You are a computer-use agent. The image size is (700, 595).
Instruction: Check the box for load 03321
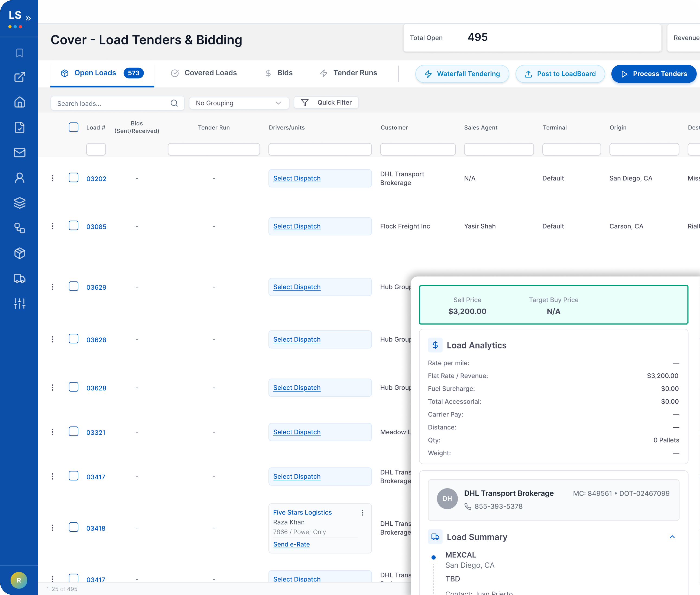pyautogui.click(x=73, y=431)
